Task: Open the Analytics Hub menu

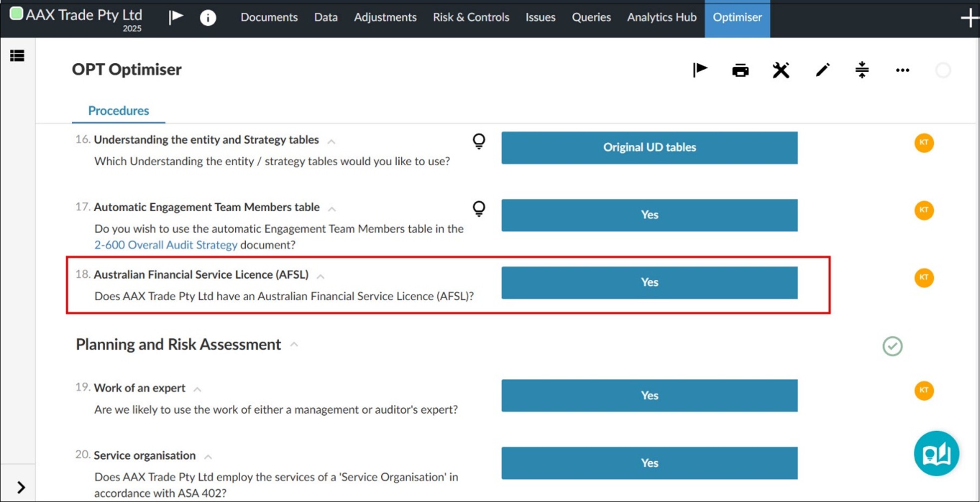Action: coord(661,17)
